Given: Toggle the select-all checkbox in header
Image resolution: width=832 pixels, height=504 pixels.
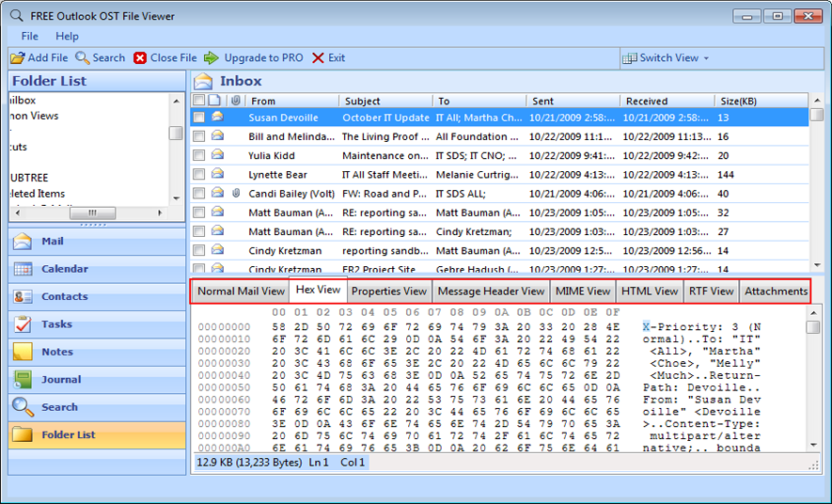Looking at the screenshot, I should pos(199,101).
